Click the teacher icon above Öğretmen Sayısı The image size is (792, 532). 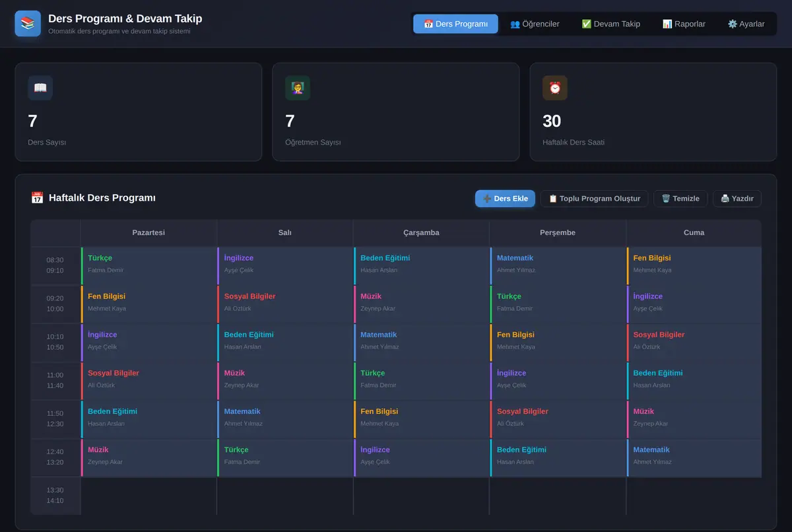click(x=298, y=88)
